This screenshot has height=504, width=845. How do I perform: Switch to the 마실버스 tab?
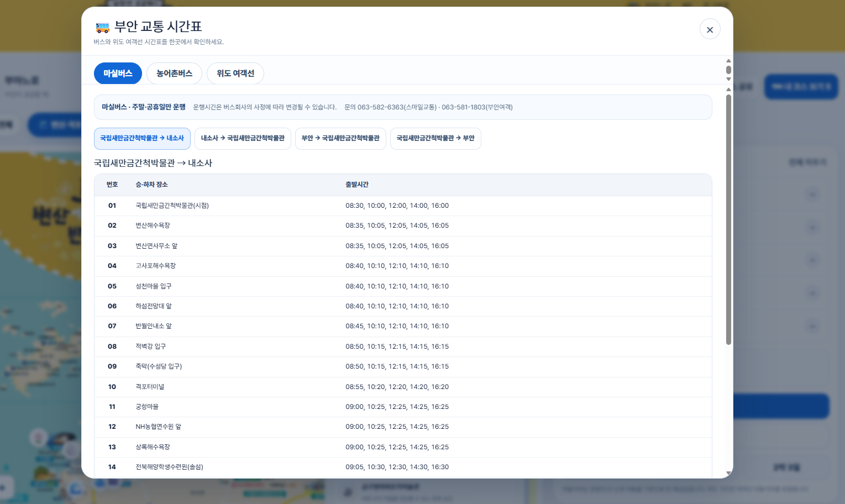118,73
